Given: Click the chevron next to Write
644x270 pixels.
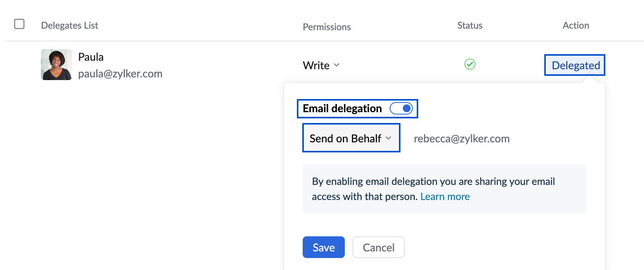Looking at the screenshot, I should point(337,65).
